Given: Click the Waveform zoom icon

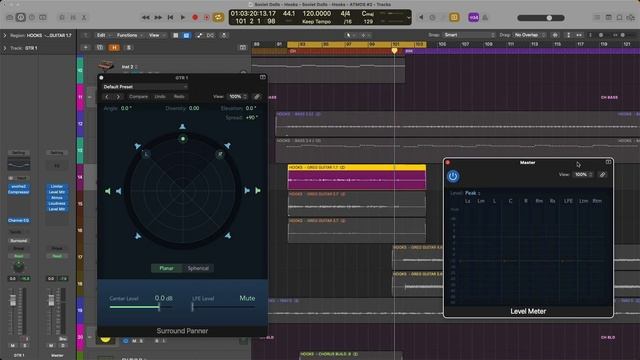Looking at the screenshot, I should pyautogui.click(x=555, y=36).
